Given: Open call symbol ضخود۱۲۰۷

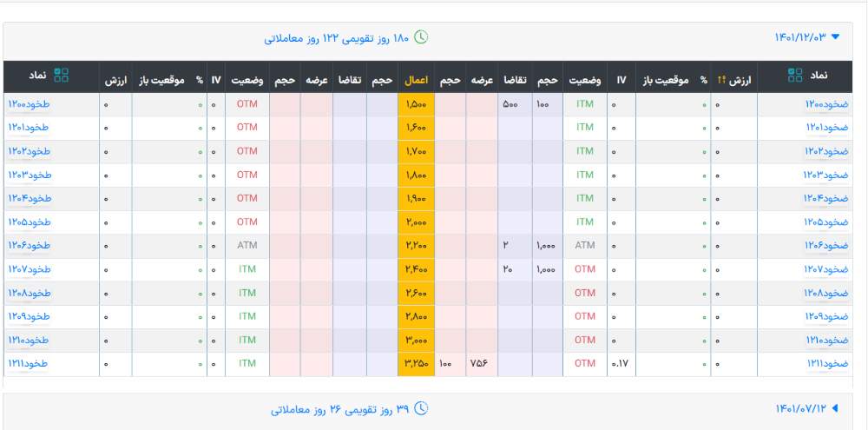Looking at the screenshot, I should click(x=826, y=269).
